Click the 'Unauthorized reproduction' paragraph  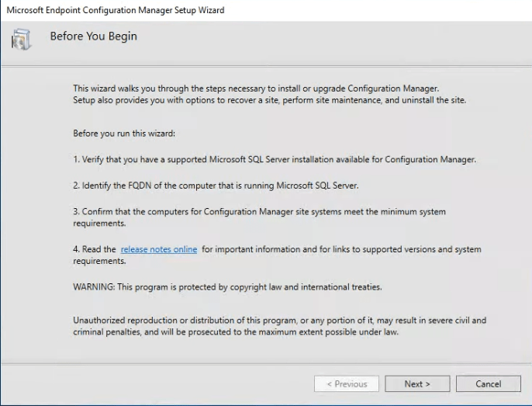click(279, 320)
